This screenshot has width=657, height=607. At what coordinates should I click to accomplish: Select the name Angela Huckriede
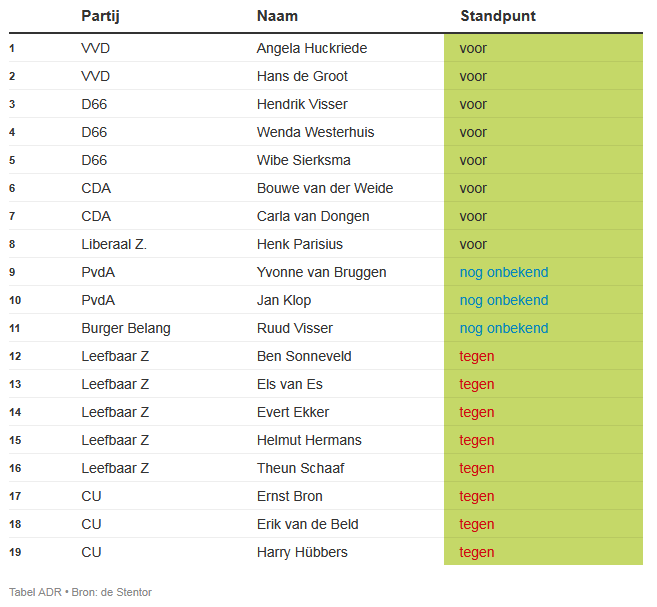(x=312, y=48)
